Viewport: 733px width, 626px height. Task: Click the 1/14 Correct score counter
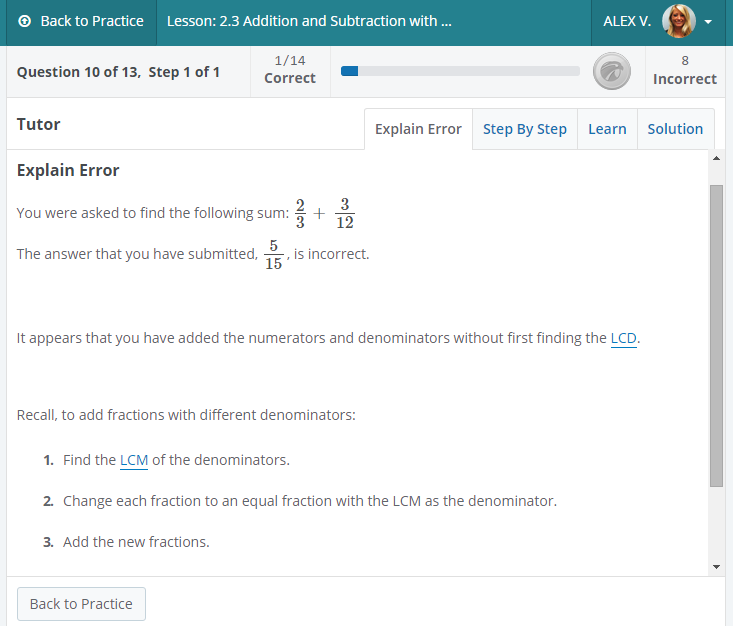coord(290,70)
